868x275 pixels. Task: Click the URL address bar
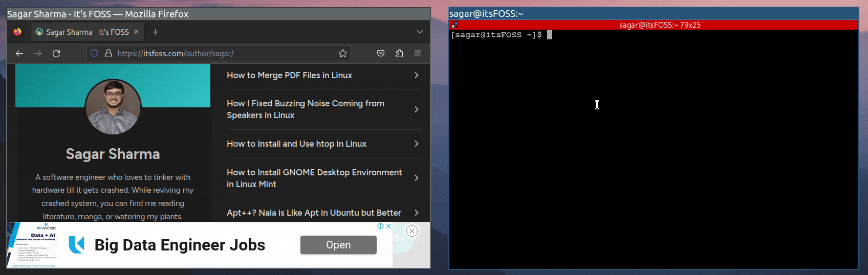220,53
